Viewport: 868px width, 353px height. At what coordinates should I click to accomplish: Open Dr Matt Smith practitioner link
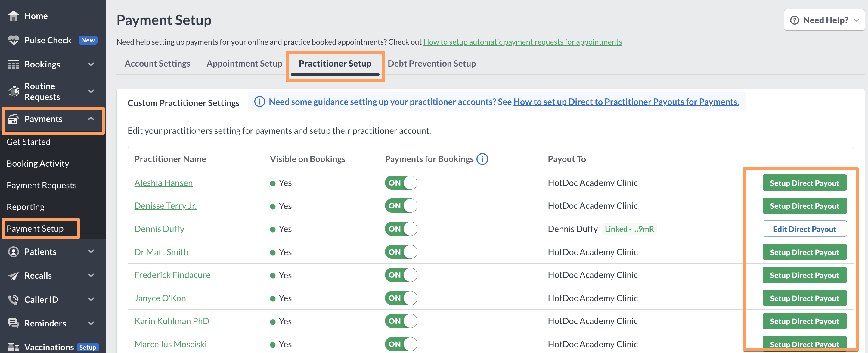tap(161, 252)
